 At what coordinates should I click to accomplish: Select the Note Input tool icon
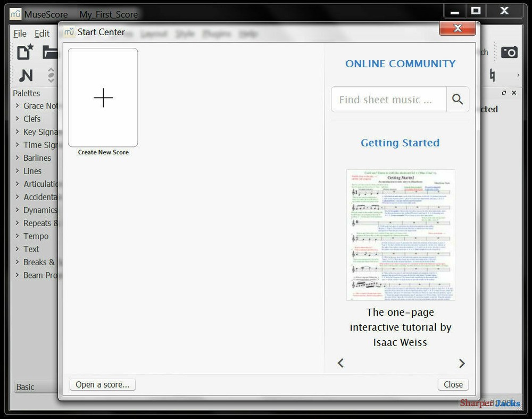coord(25,75)
